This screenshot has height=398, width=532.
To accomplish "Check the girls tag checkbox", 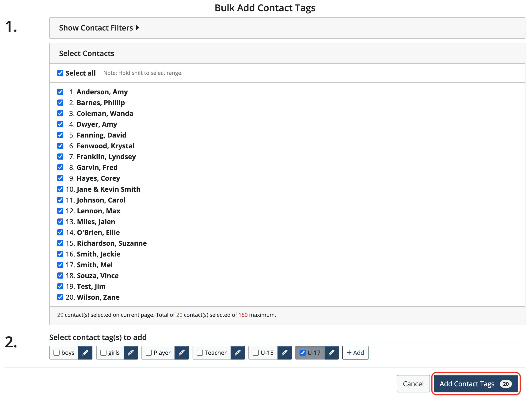I will tap(103, 353).
